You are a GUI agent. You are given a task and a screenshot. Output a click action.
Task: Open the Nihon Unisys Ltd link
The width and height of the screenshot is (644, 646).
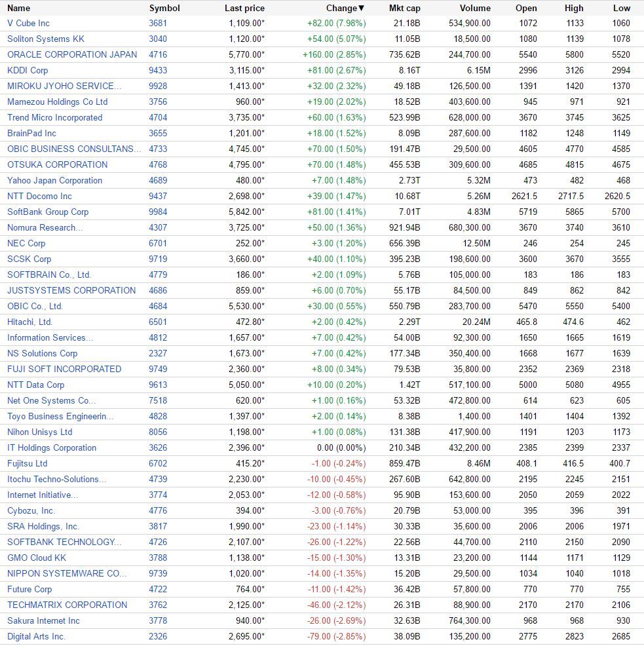click(39, 432)
